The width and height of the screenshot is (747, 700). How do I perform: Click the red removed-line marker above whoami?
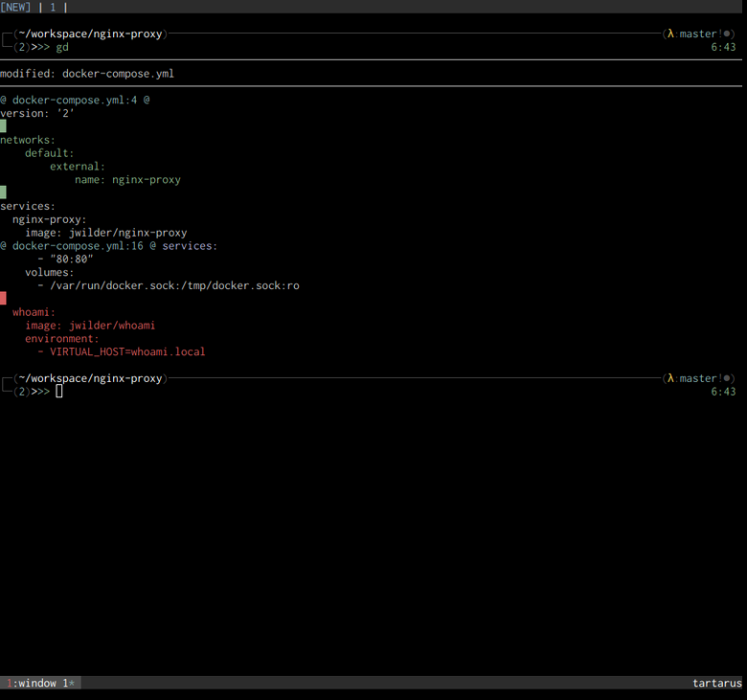(3, 299)
